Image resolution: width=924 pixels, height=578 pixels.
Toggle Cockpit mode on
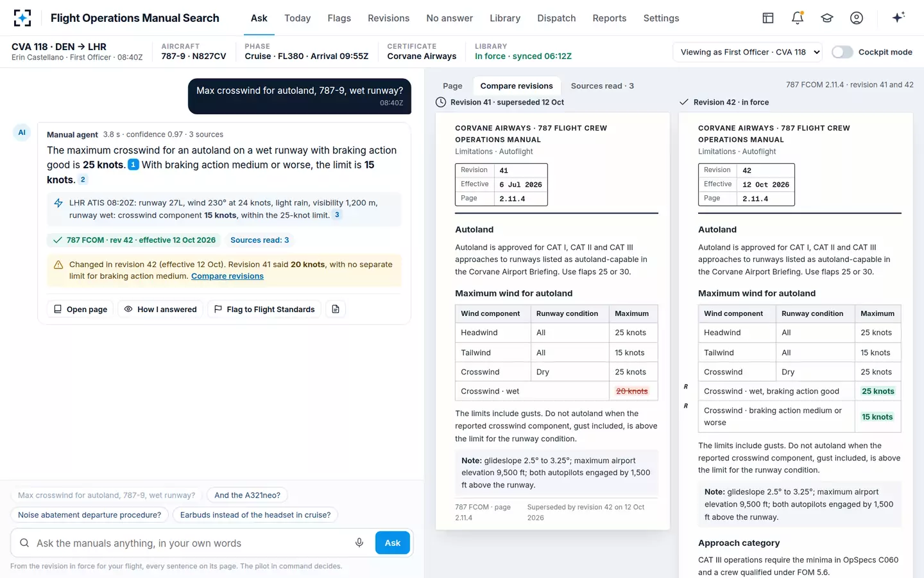tap(842, 52)
